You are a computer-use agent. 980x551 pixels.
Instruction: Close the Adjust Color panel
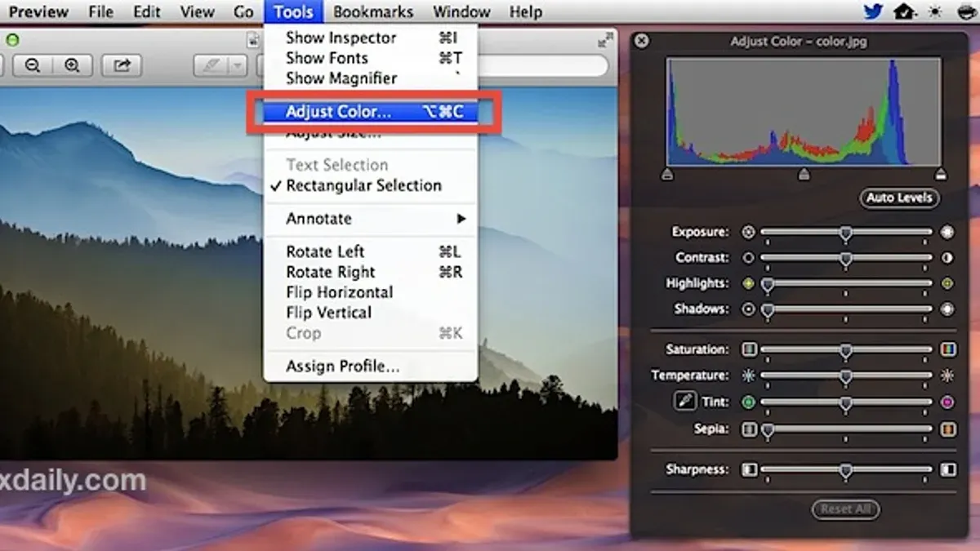[642, 41]
